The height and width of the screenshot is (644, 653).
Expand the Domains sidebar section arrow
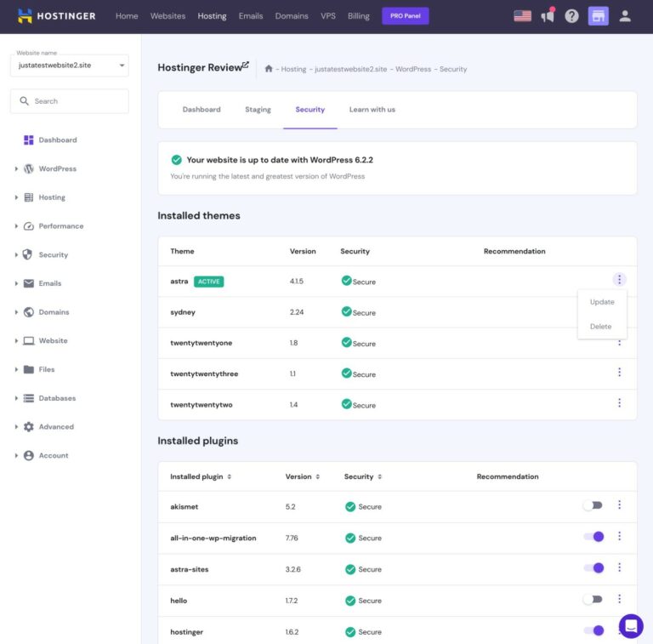16,312
